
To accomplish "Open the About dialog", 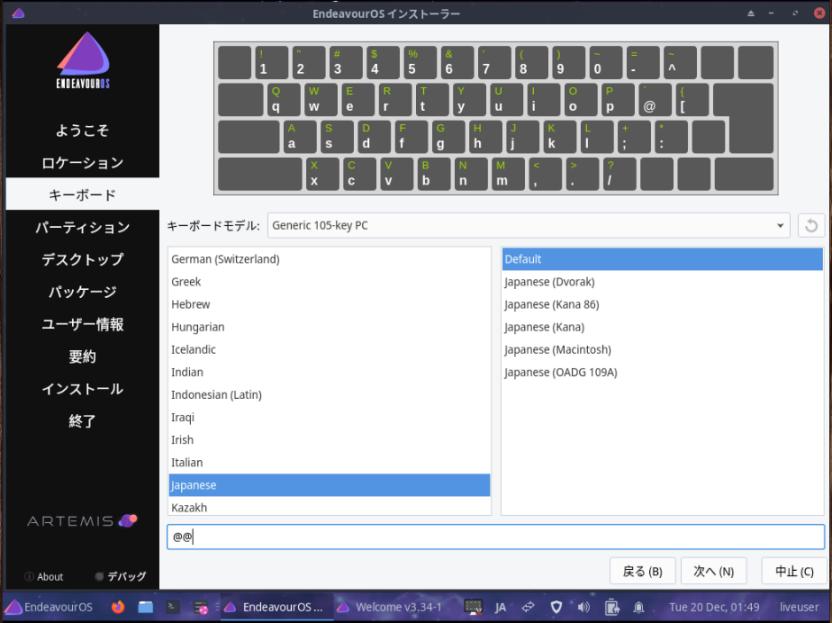I will (x=44, y=576).
